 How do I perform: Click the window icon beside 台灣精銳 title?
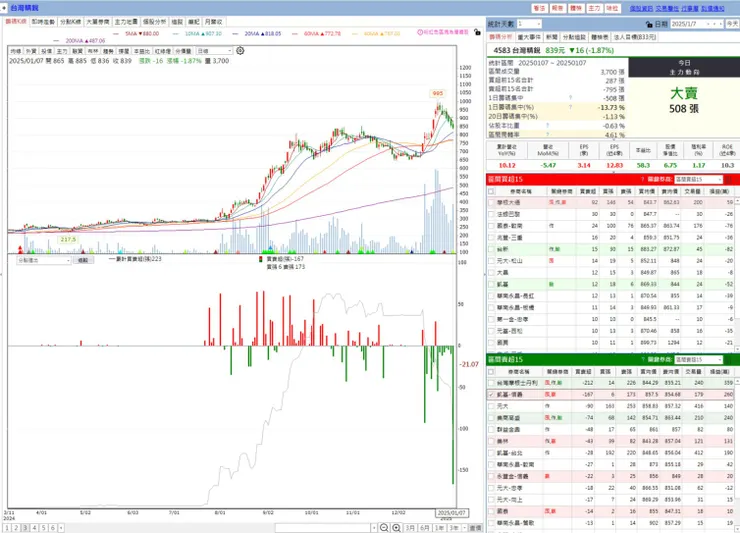[x=4, y=8]
